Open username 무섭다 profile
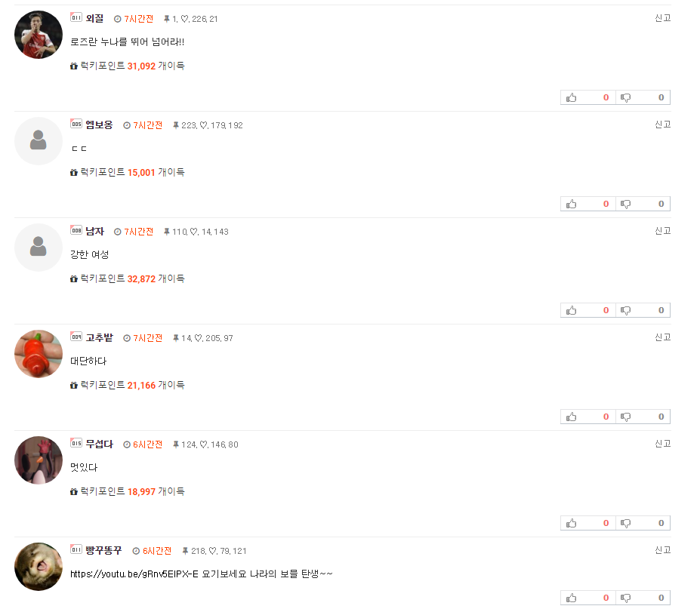The width and height of the screenshot is (700, 609). pos(99,444)
